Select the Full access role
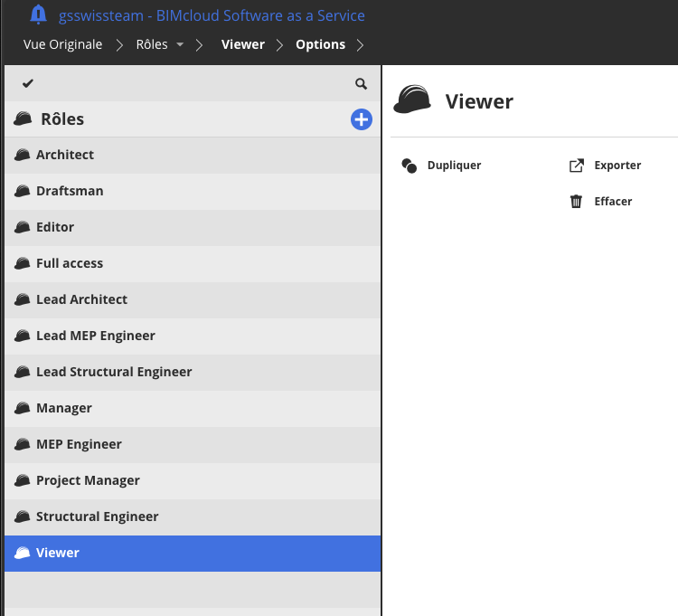This screenshot has height=616, width=678. coord(193,263)
